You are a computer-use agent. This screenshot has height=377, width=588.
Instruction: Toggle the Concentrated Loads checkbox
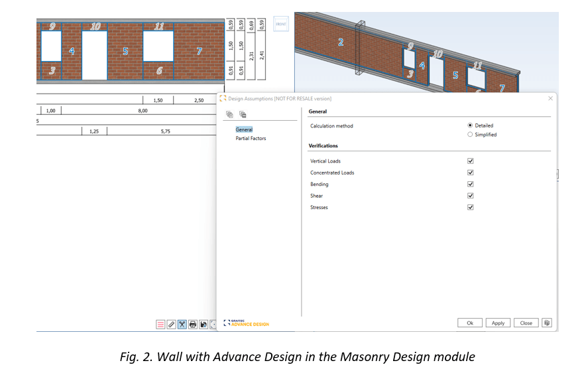[470, 173]
